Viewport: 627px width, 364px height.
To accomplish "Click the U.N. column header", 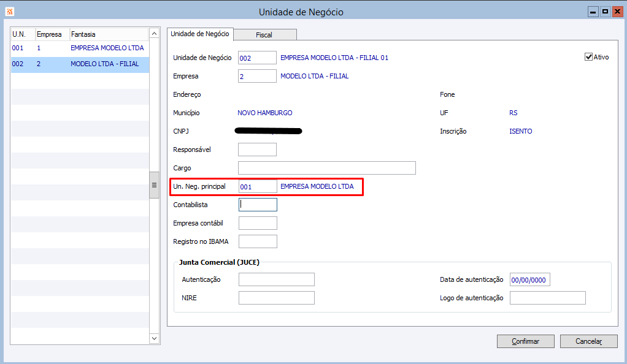I will 23,34.
